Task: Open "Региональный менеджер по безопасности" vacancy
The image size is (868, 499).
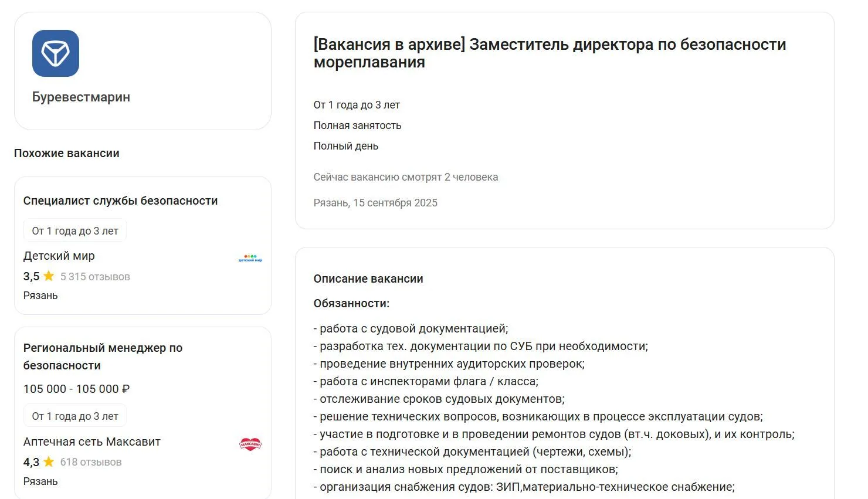Action: click(103, 357)
